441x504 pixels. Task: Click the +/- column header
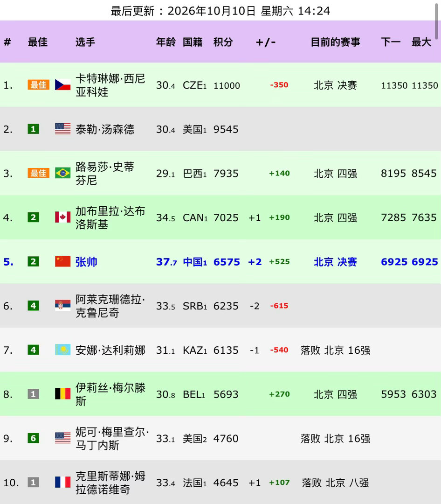click(x=266, y=42)
